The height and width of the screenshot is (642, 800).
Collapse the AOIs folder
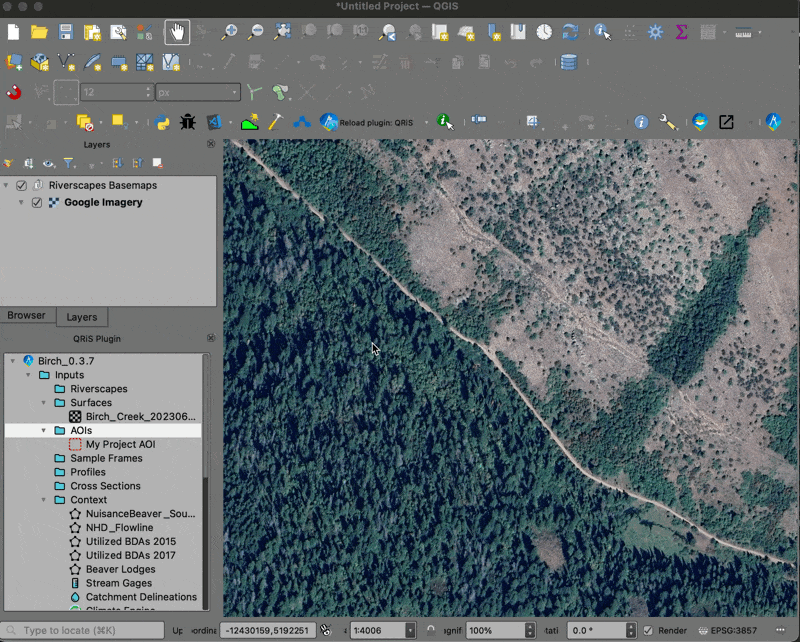(x=44, y=430)
